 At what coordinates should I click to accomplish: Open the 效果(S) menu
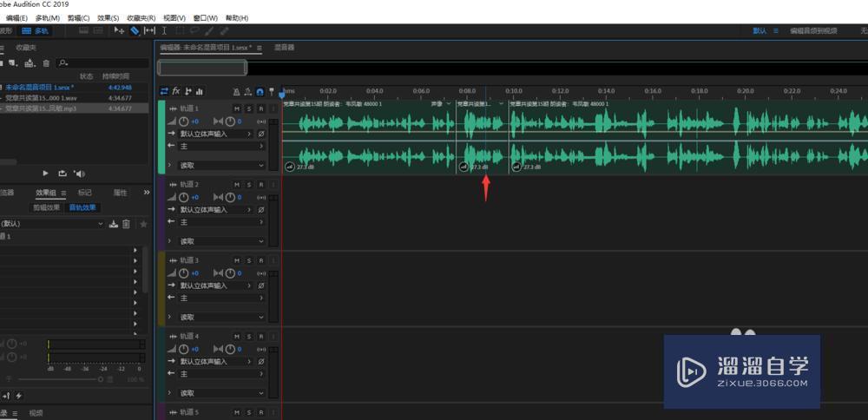108,18
